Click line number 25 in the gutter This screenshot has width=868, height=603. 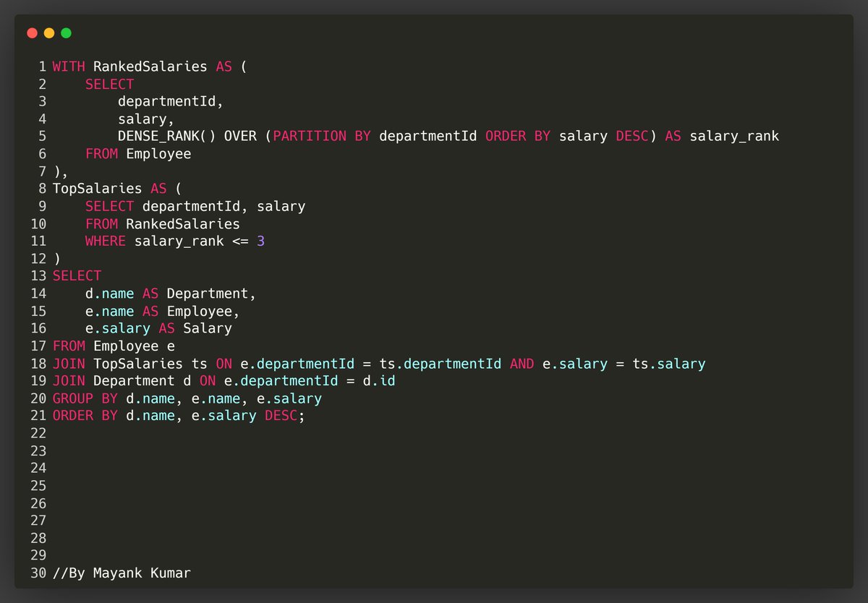(38, 485)
